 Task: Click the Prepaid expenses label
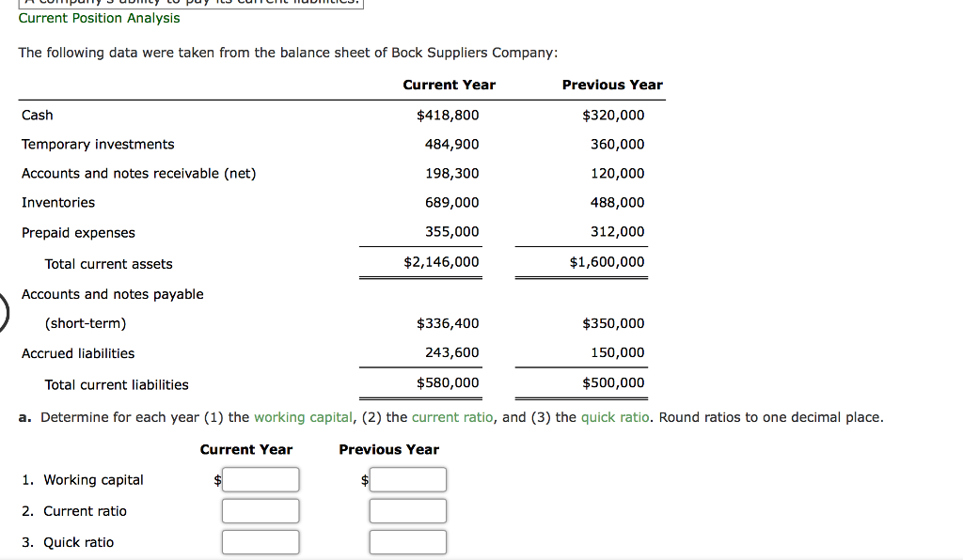tap(77, 232)
